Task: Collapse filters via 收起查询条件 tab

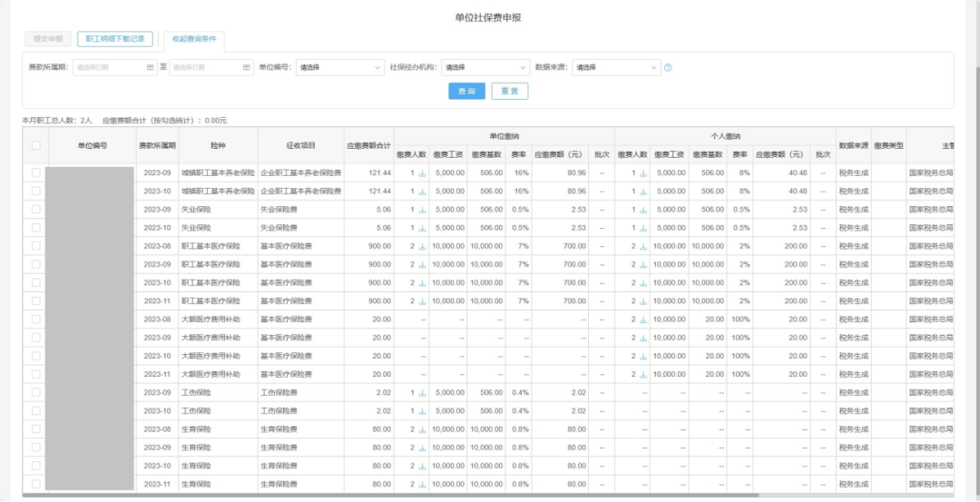Action: pyautogui.click(x=194, y=39)
